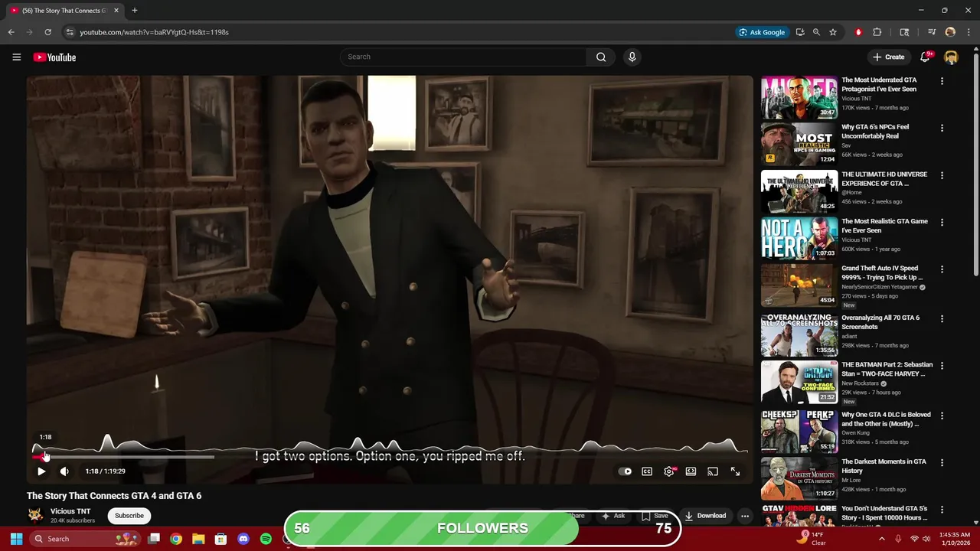Click the Ask Google lens button
The height and width of the screenshot is (551, 980).
coord(762,32)
